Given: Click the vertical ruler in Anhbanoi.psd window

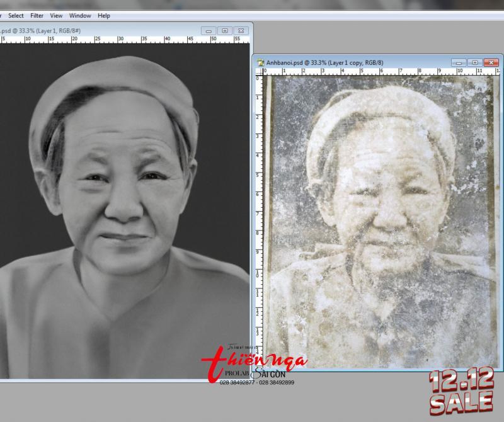Looking at the screenshot, I should click(x=258, y=220).
